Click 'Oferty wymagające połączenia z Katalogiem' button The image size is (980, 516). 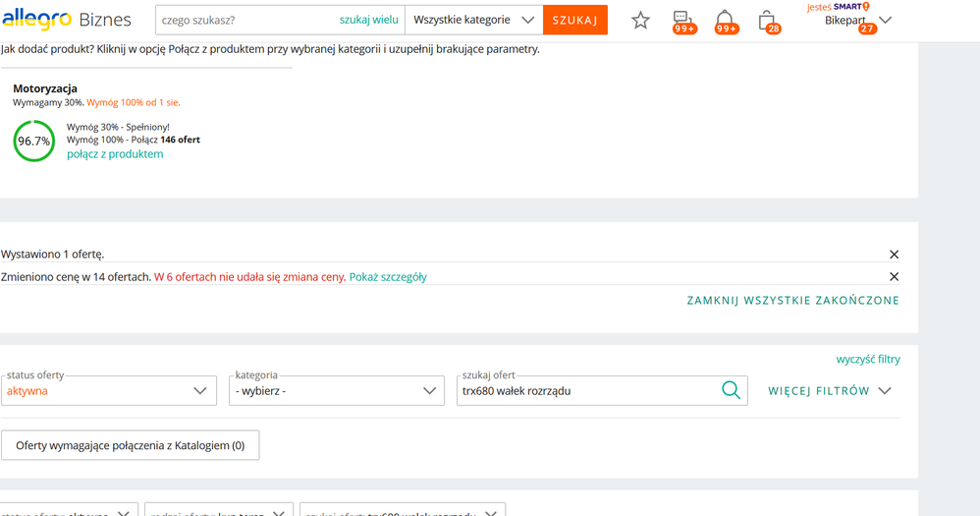click(130, 445)
